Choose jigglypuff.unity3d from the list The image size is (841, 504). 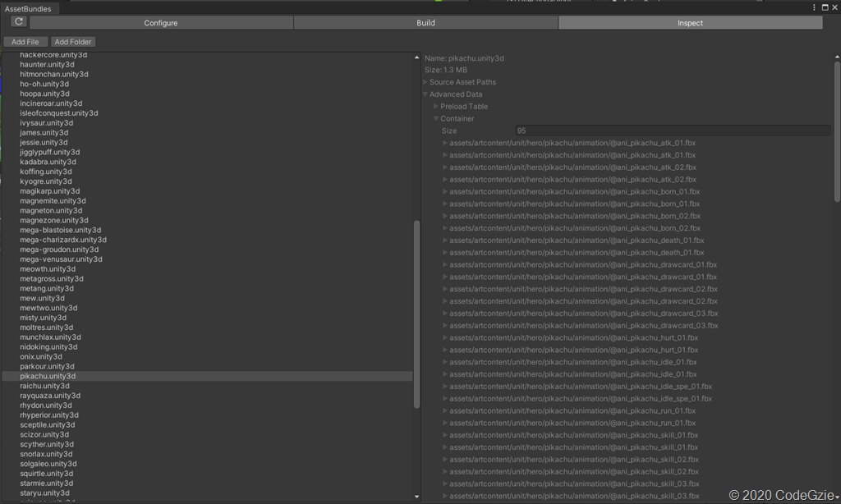(x=50, y=153)
